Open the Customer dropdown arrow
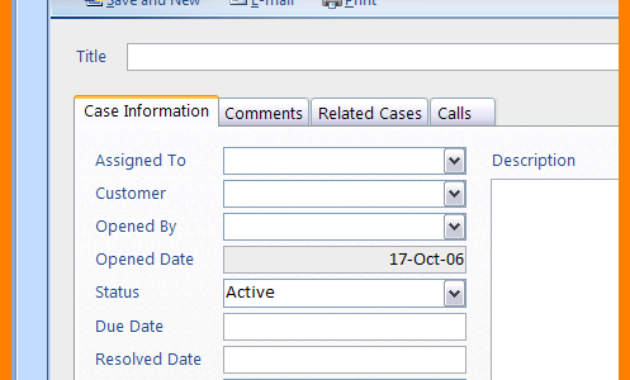 454,194
